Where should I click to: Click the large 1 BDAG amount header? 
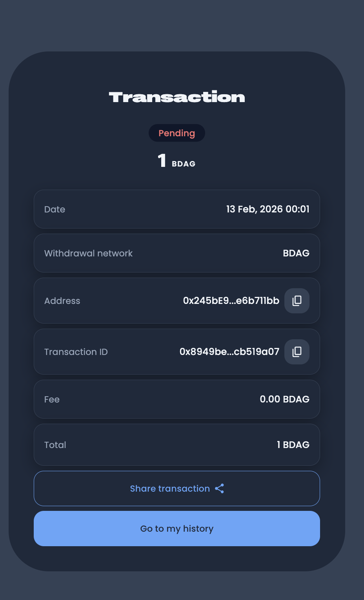tap(177, 161)
